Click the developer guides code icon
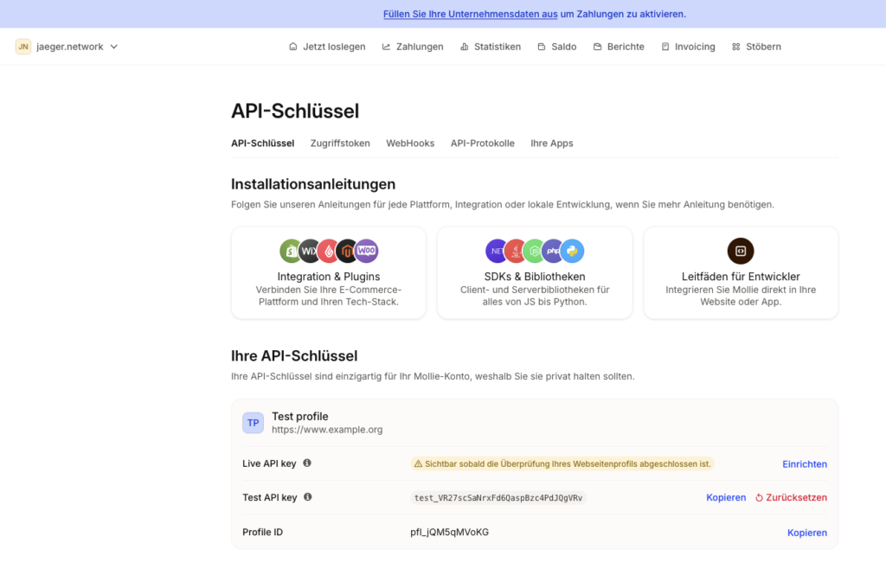886x588 pixels. (741, 252)
